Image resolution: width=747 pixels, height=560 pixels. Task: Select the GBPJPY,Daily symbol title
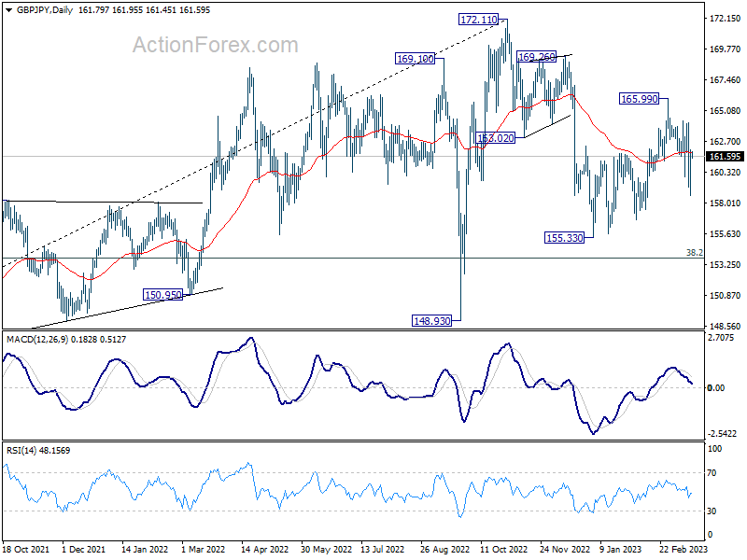click(44, 10)
